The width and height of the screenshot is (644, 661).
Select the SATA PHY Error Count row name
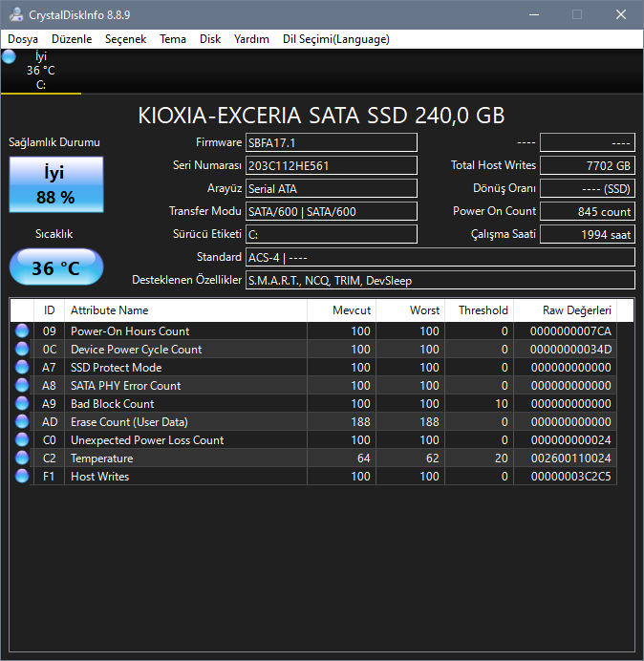(x=126, y=386)
